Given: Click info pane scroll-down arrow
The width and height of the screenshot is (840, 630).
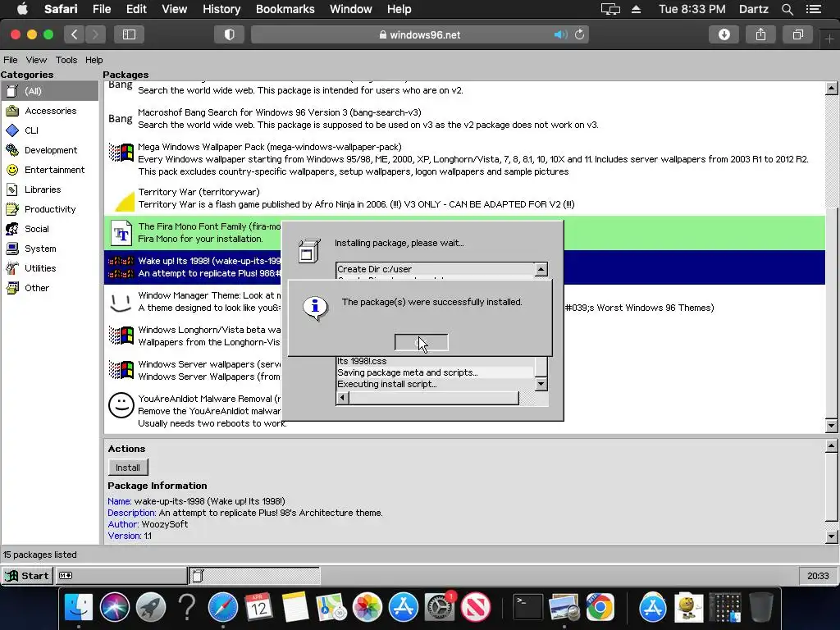Looking at the screenshot, I should (832, 536).
